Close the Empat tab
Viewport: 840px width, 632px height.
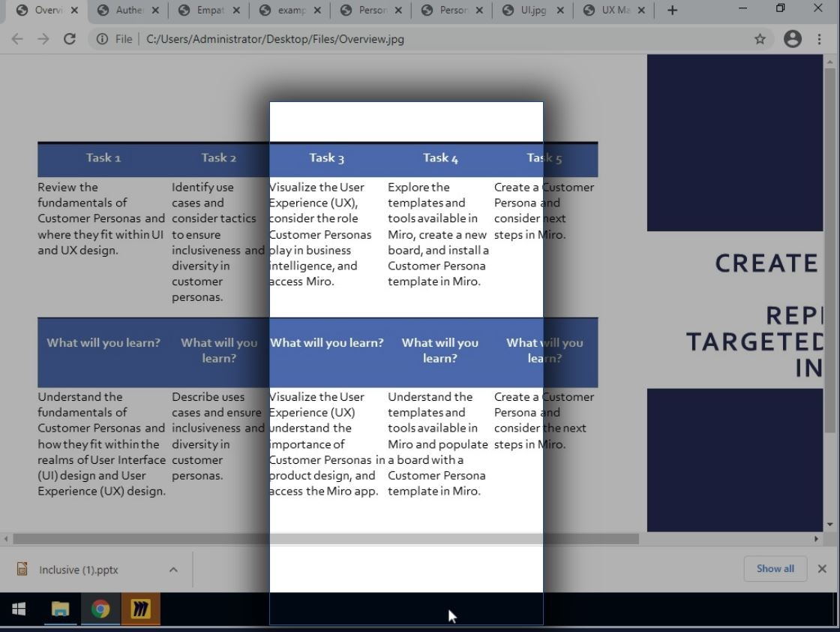(236, 11)
